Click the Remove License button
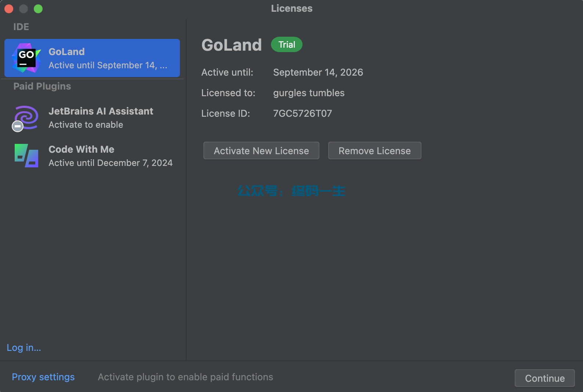Image resolution: width=583 pixels, height=392 pixels. click(x=374, y=150)
